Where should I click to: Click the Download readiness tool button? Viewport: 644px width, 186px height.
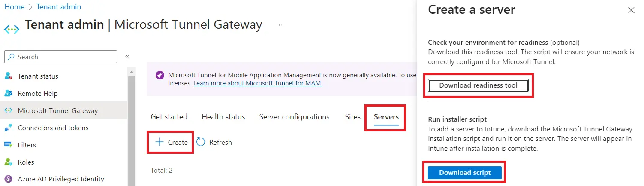coord(478,85)
